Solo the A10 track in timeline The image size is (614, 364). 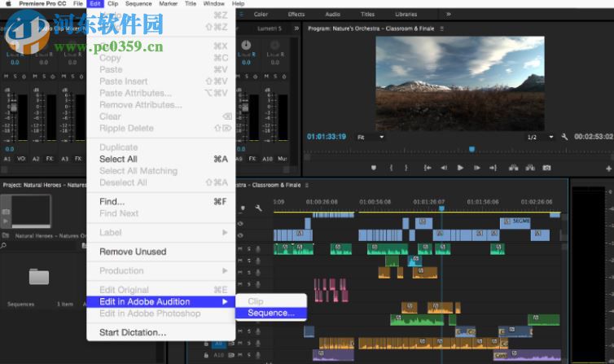[x=249, y=355]
